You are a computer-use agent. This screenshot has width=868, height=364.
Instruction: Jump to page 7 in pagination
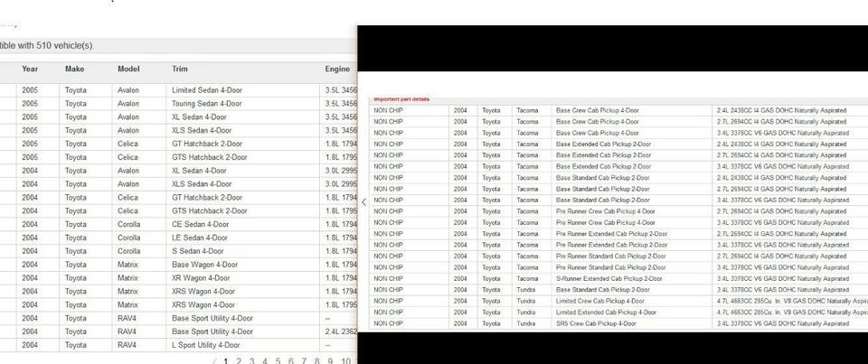click(304, 361)
